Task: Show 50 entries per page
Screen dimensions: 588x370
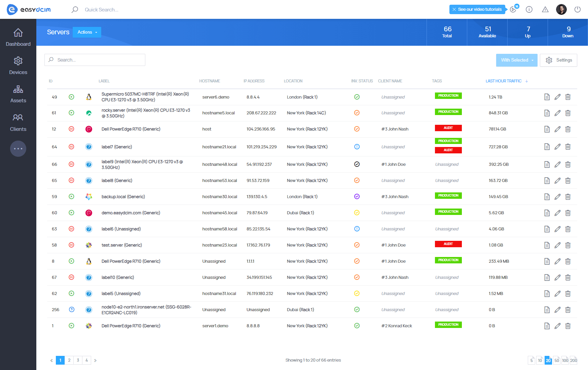Action: click(557, 360)
